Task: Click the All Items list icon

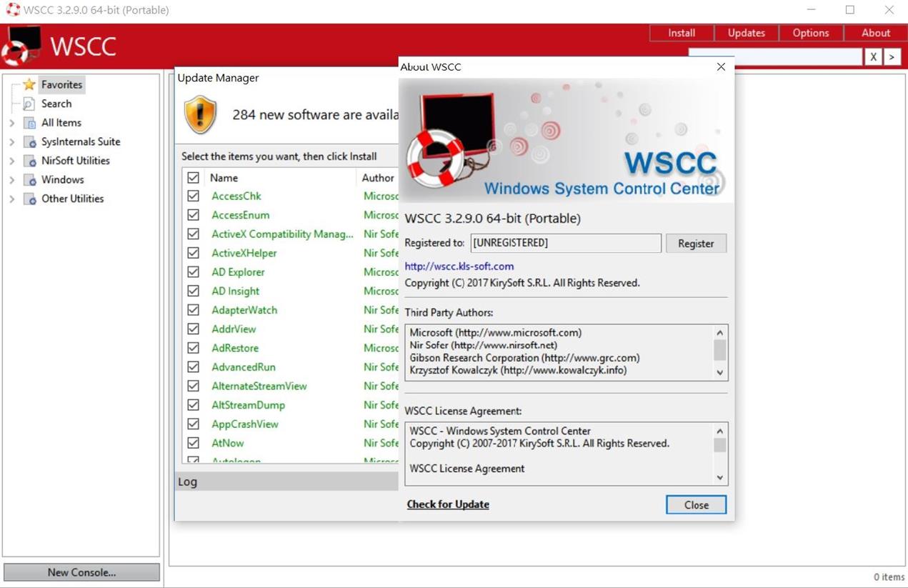Action: [29, 123]
